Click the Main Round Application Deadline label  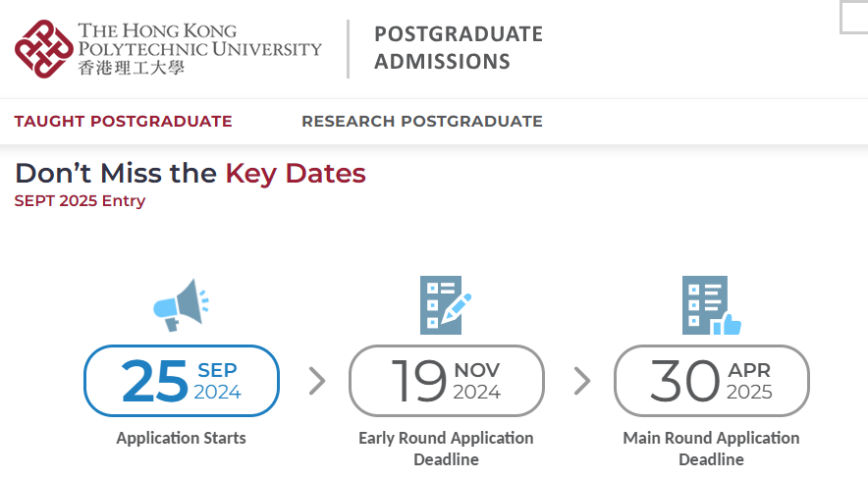click(x=711, y=449)
